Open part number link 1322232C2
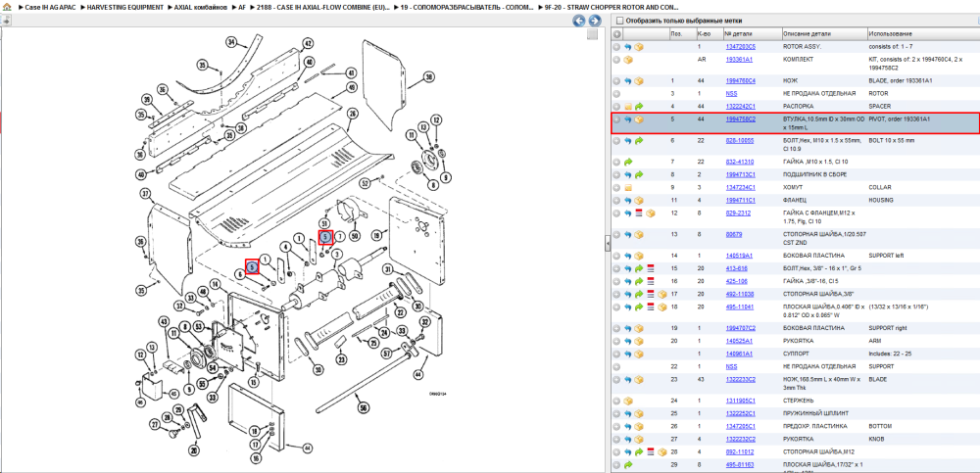This screenshot has height=473, width=980. [740, 440]
